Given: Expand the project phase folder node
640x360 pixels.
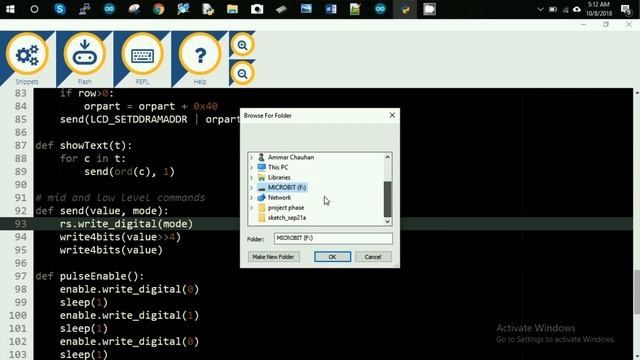Looking at the screenshot, I should pyautogui.click(x=251, y=208).
